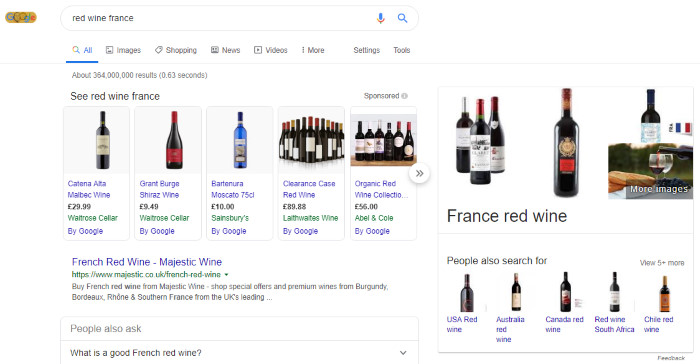Image resolution: width=700 pixels, height=364 pixels.
Task: Click Catena Alta Malbec bottle image
Action: coord(103,140)
